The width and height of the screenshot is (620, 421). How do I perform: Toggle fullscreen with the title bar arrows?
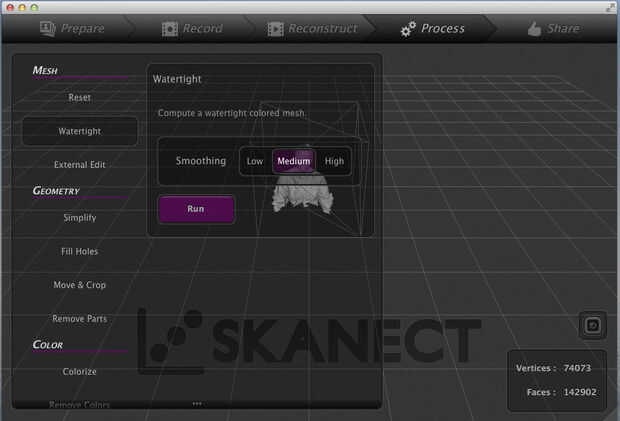point(611,7)
